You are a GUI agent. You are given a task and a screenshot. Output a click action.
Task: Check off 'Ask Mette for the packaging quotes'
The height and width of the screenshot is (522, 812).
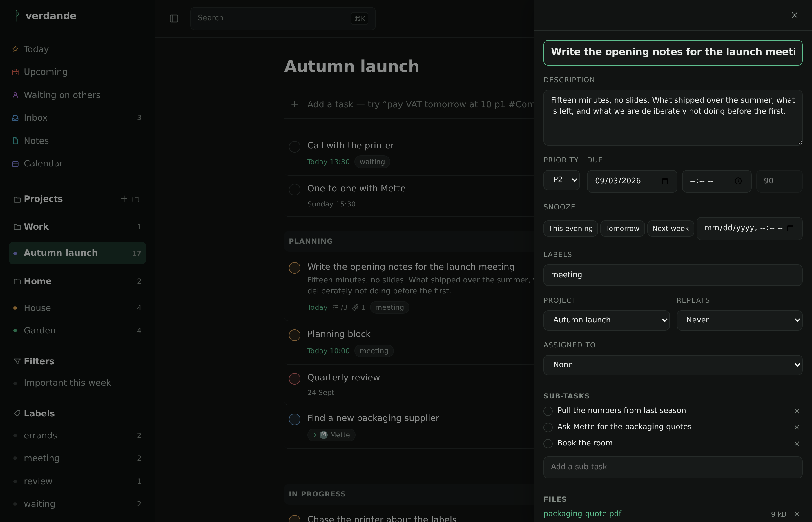(x=548, y=427)
